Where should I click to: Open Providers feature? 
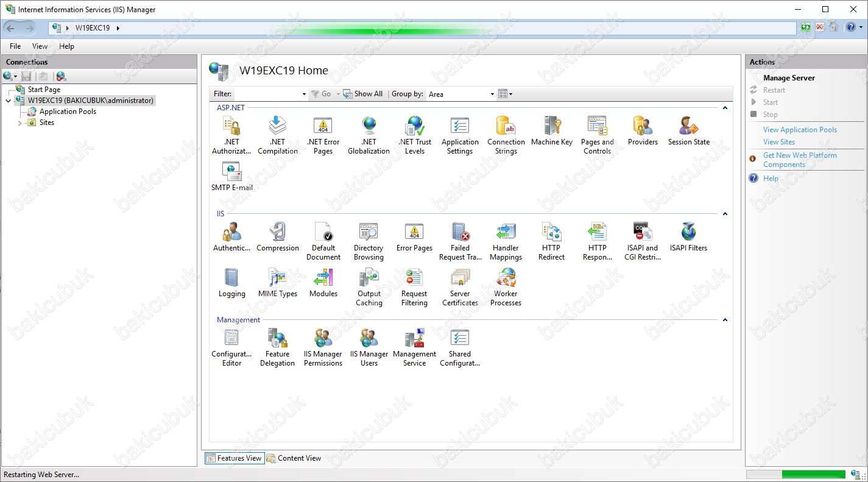tap(643, 132)
